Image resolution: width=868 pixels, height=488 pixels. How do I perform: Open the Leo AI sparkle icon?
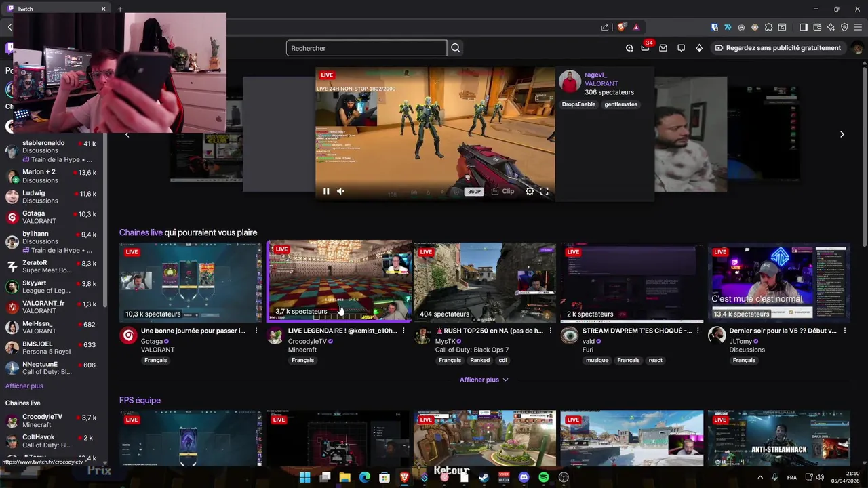pyautogui.click(x=831, y=27)
